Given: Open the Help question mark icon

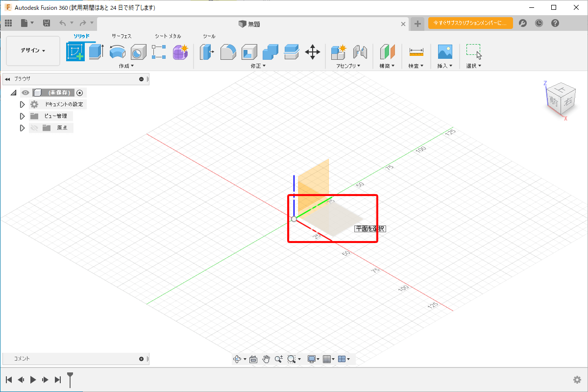Looking at the screenshot, I should tap(555, 23).
